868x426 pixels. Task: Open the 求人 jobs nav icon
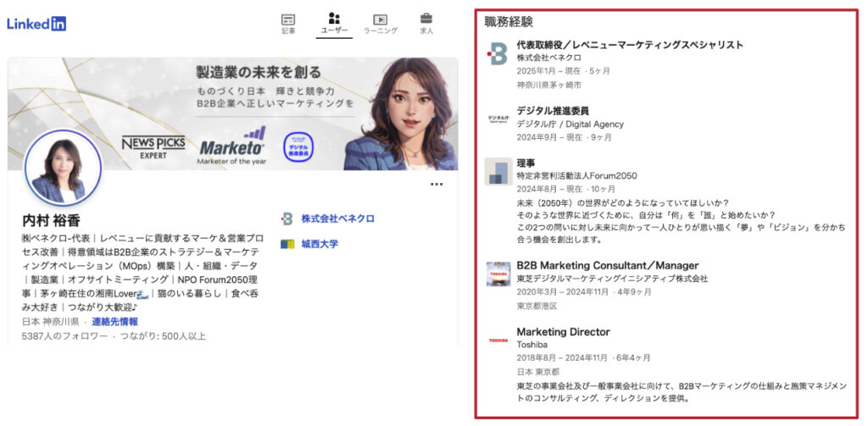pyautogui.click(x=426, y=25)
